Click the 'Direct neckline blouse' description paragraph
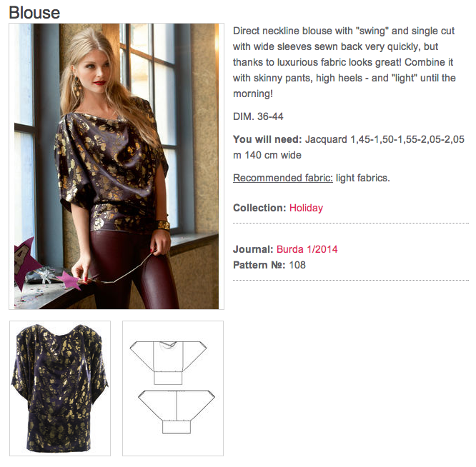 pyautogui.click(x=344, y=62)
